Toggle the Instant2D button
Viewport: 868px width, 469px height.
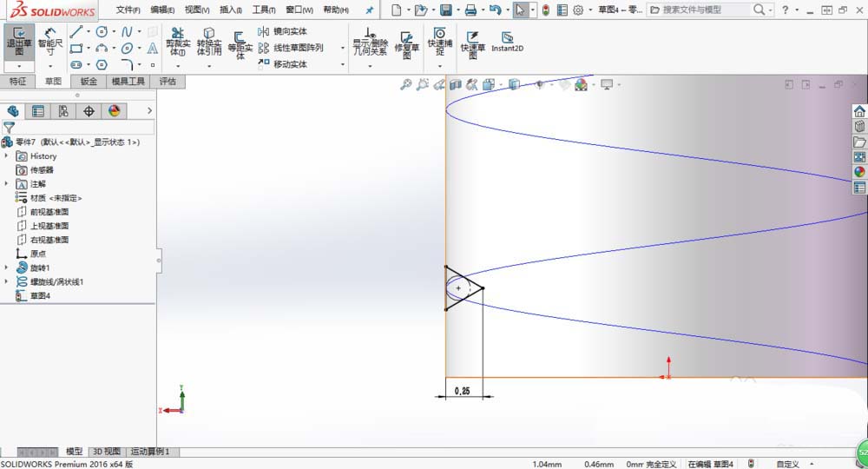pos(506,42)
